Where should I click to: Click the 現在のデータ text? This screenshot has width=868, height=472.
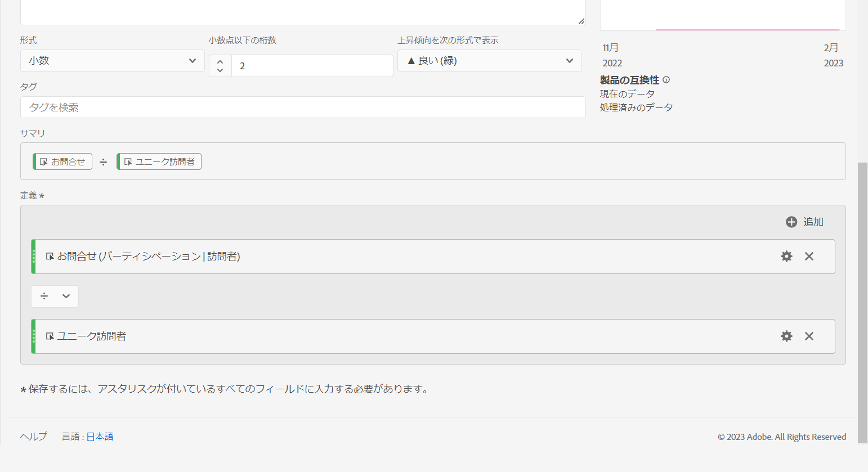tap(627, 94)
